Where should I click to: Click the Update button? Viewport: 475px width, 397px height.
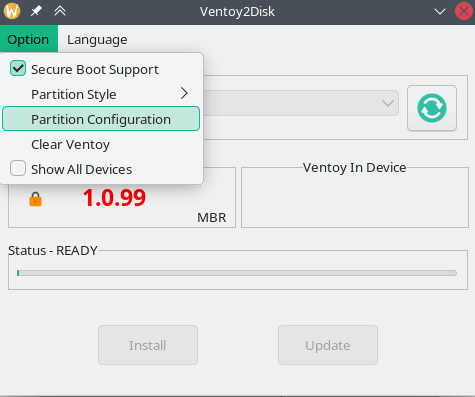point(328,345)
